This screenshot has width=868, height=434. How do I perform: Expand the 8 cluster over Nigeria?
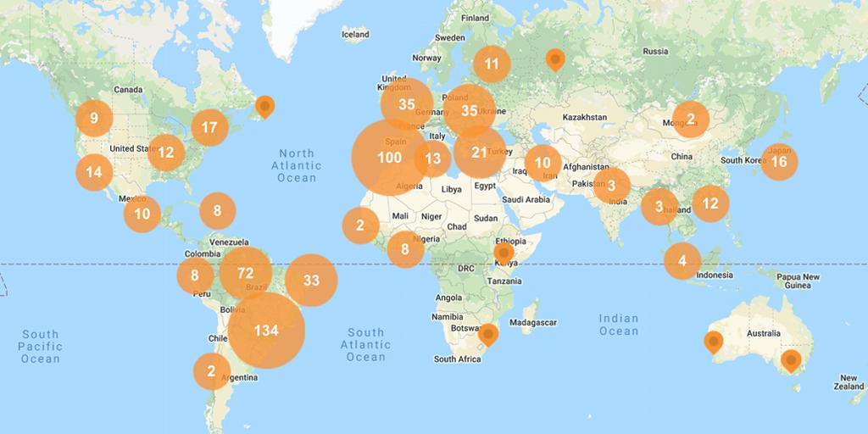tap(405, 249)
